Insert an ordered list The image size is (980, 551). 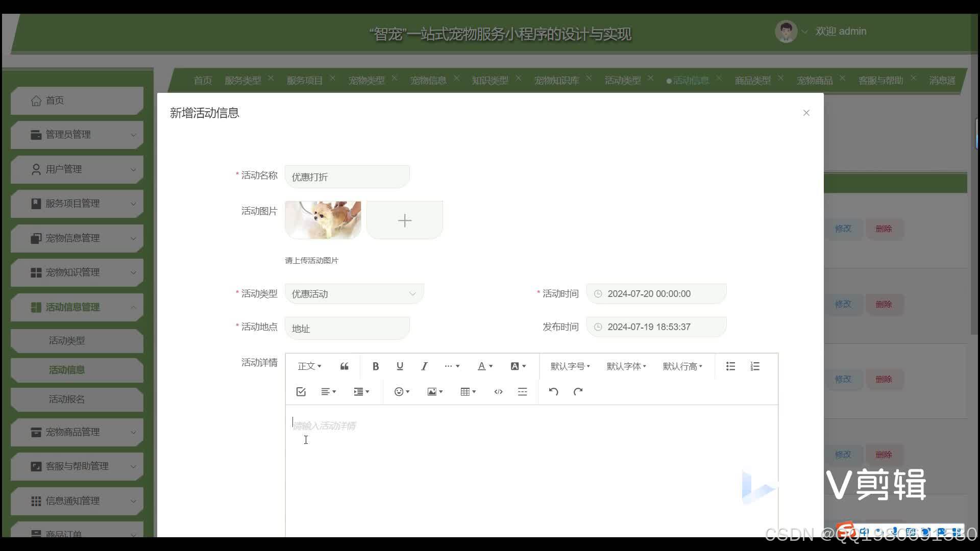tap(754, 366)
